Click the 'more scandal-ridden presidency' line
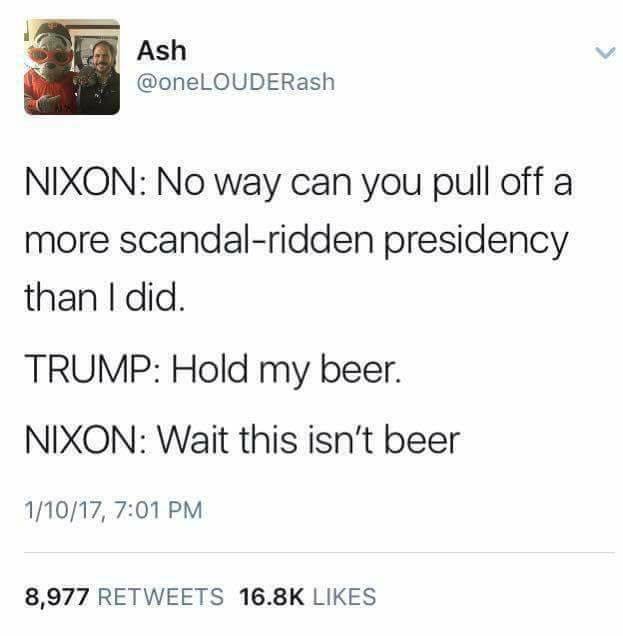 (x=296, y=241)
